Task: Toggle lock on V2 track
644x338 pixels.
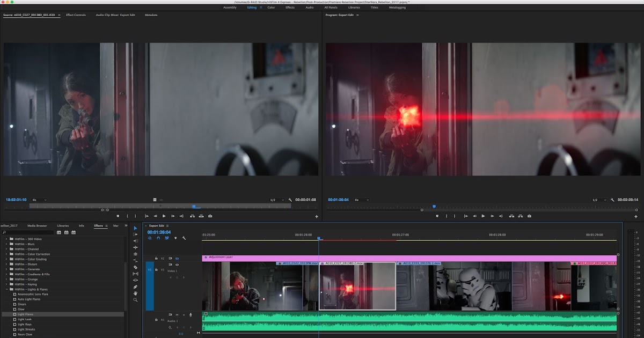Action: (156, 258)
